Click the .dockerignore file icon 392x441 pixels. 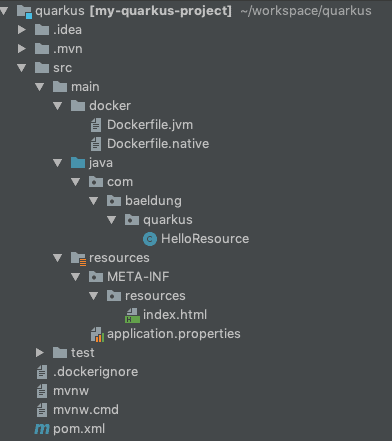pyautogui.click(x=42, y=372)
